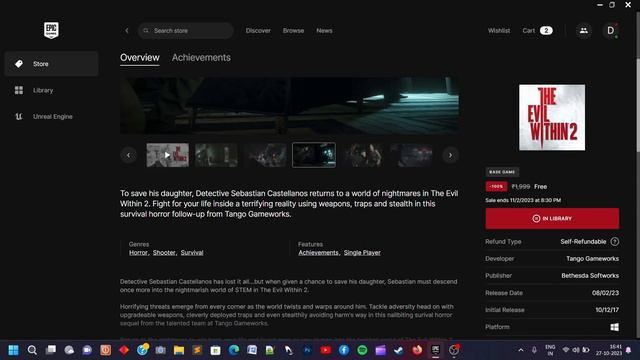Show next thumbnails in carousel
The image size is (640, 360).
coord(450,155)
